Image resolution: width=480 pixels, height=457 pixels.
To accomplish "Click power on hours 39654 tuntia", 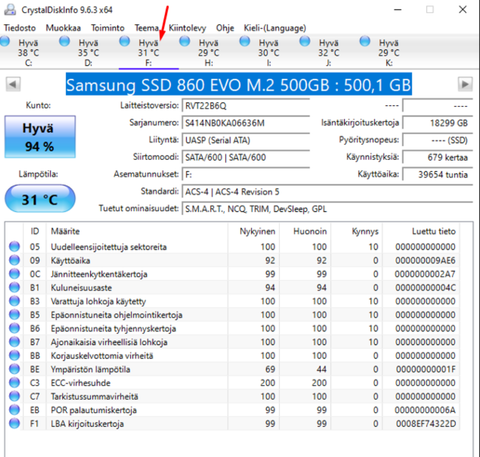I will click(x=438, y=175).
